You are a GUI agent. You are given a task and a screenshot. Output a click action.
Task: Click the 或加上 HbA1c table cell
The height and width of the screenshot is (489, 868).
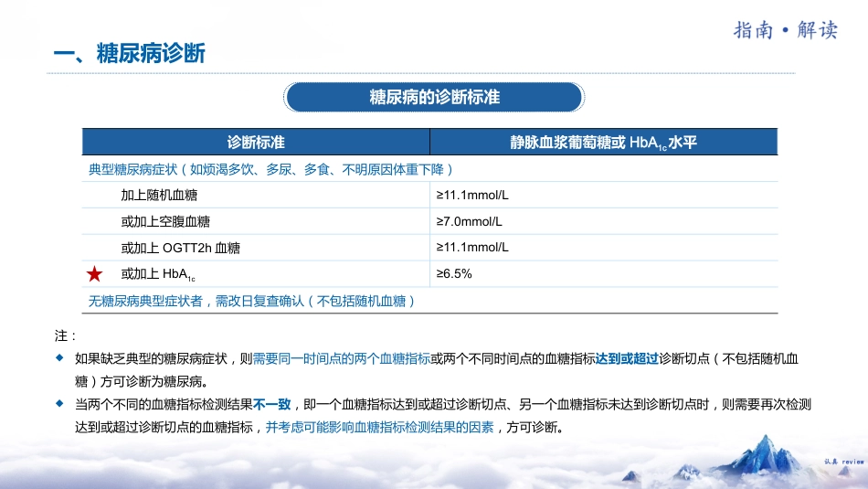coord(256,273)
